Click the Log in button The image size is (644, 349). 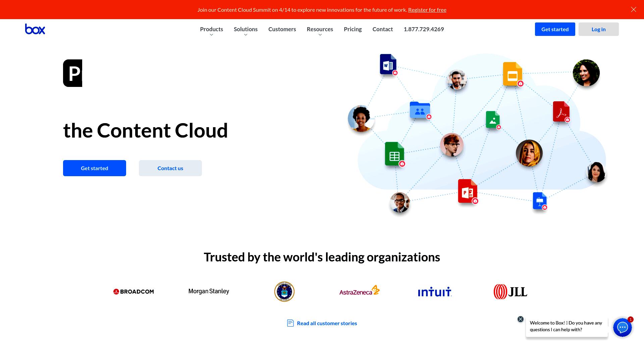coord(599,29)
